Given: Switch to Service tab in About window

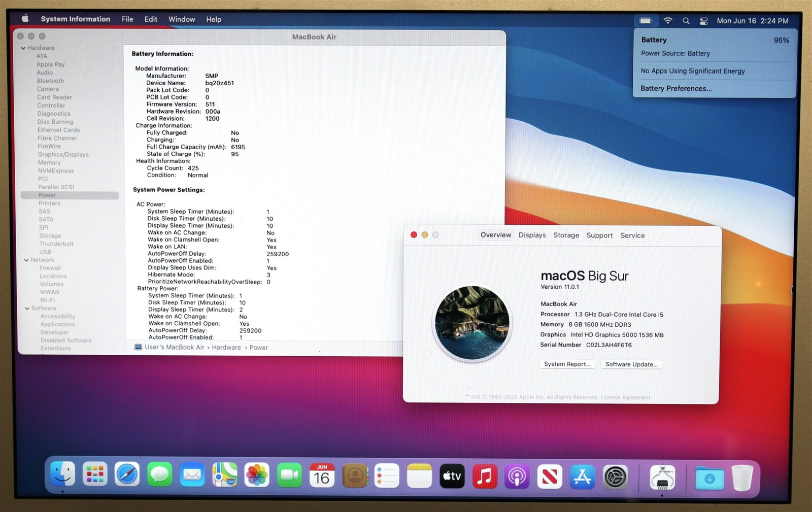Looking at the screenshot, I should coord(632,235).
